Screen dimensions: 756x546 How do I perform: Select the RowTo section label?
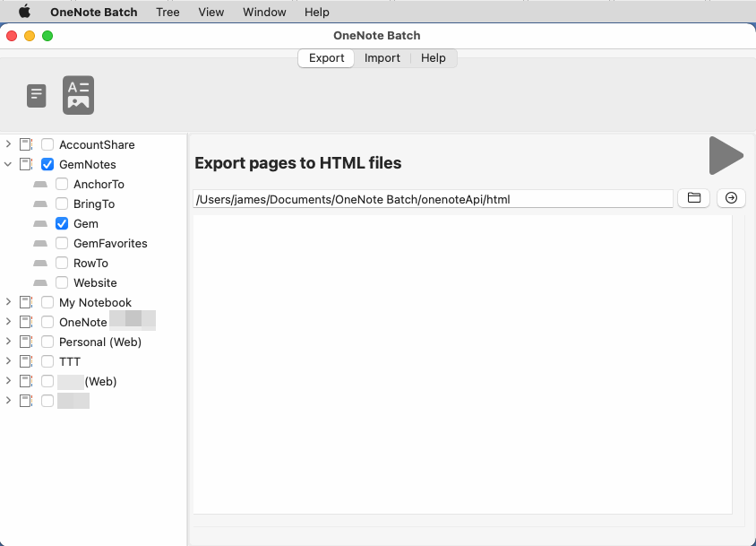pyautogui.click(x=90, y=263)
